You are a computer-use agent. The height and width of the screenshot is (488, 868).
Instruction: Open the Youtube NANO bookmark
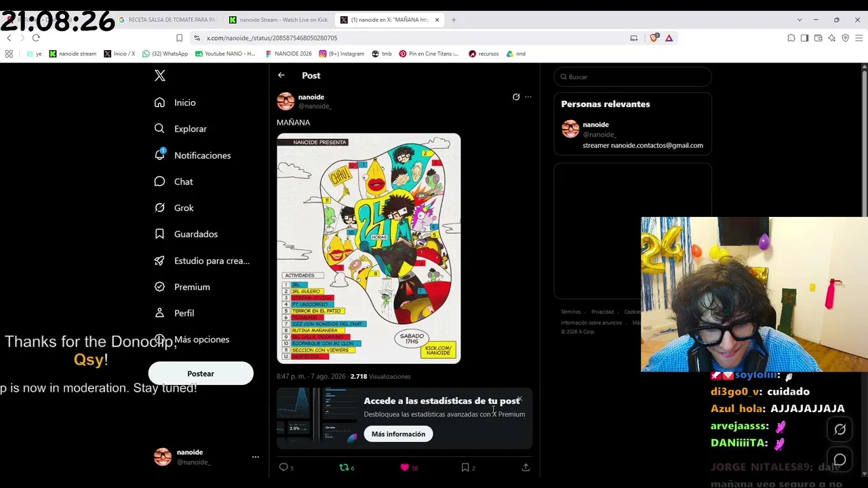(x=226, y=54)
